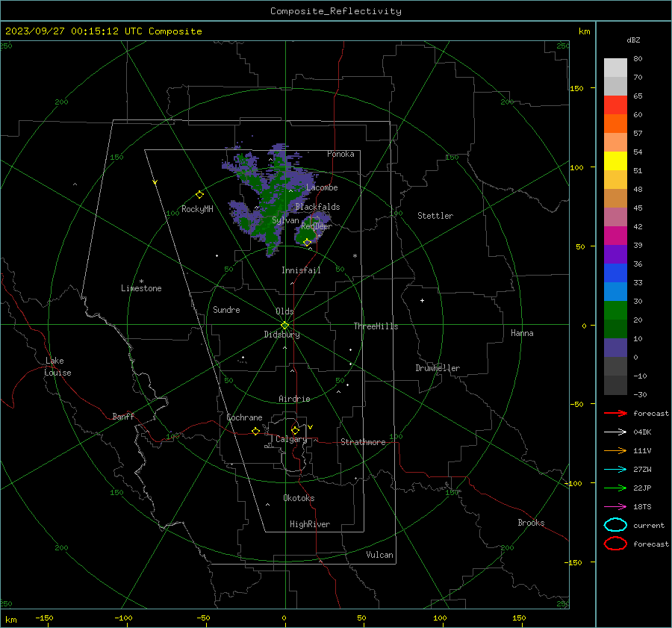
Task: Click the 80 dBZ value in the legend
Action: [x=638, y=59]
